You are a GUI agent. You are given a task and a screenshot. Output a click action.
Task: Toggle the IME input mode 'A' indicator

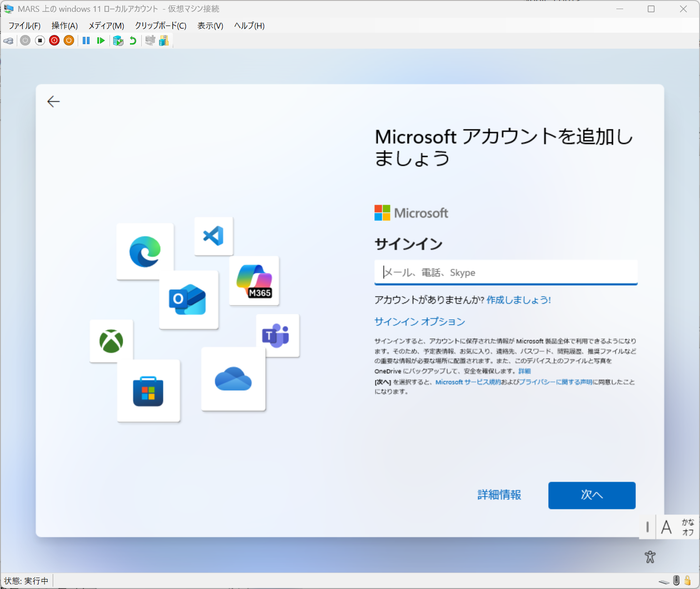click(666, 527)
